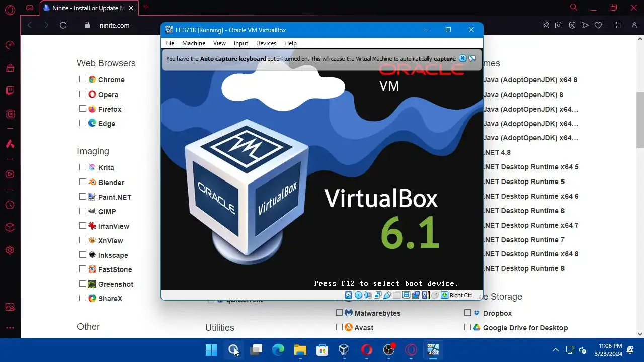Dismiss the Auto capture keyboard notification
The width and height of the screenshot is (644, 362).
pos(462,58)
